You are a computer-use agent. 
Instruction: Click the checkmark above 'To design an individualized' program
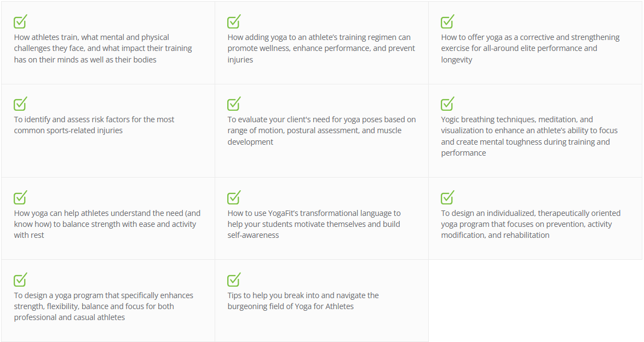pos(447,197)
